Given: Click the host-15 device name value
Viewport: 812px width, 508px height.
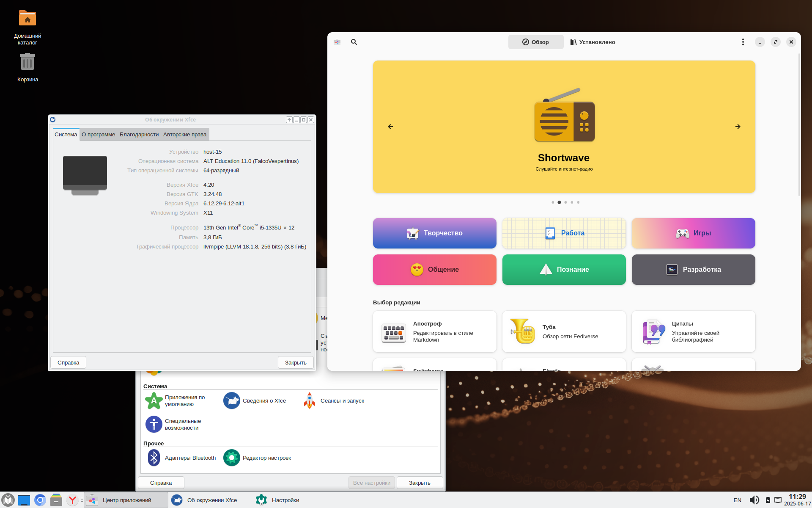Looking at the screenshot, I should 212,152.
